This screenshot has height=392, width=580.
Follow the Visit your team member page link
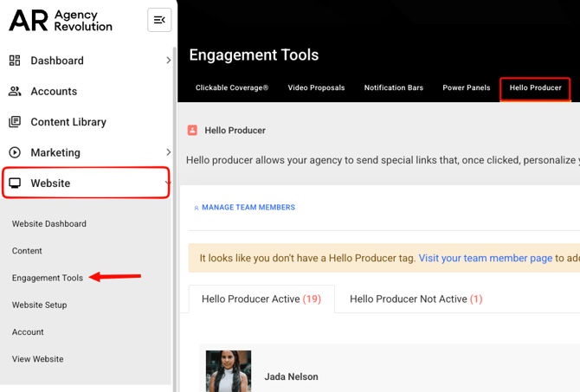tap(485, 258)
